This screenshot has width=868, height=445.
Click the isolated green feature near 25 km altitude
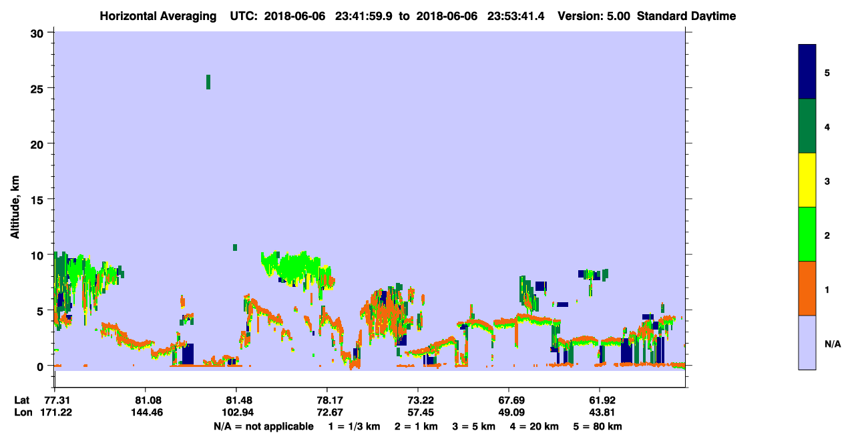point(208,82)
